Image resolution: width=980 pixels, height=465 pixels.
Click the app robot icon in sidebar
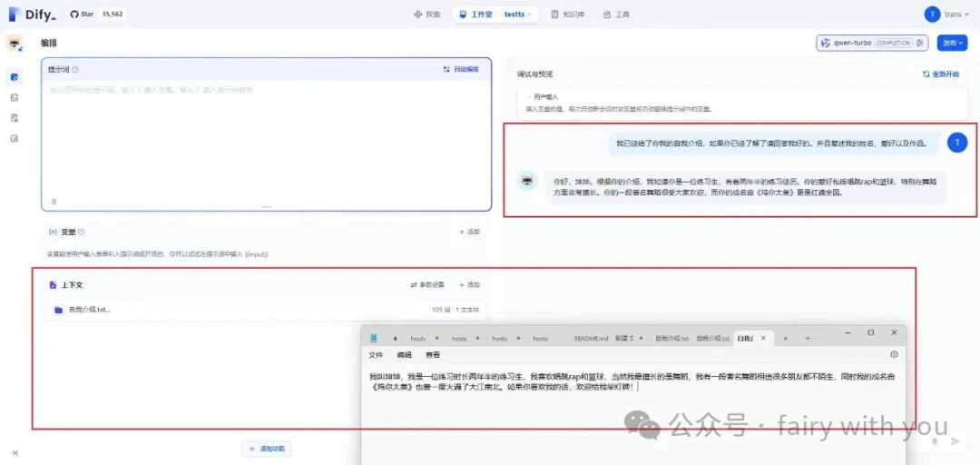[x=14, y=44]
